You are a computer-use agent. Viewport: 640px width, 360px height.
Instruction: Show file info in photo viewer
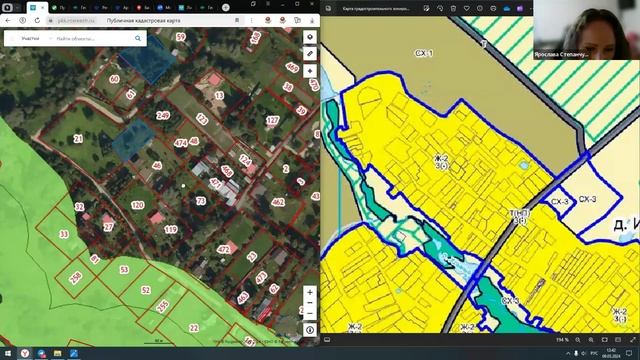pyautogui.click(x=480, y=8)
